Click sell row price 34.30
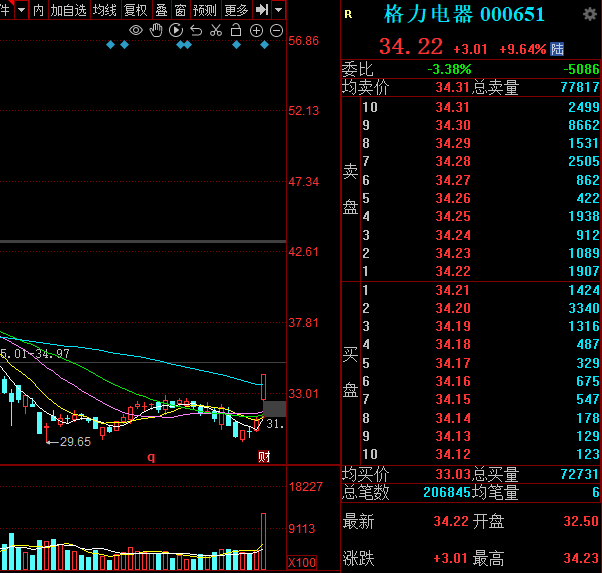The image size is (602, 573). coord(453,125)
